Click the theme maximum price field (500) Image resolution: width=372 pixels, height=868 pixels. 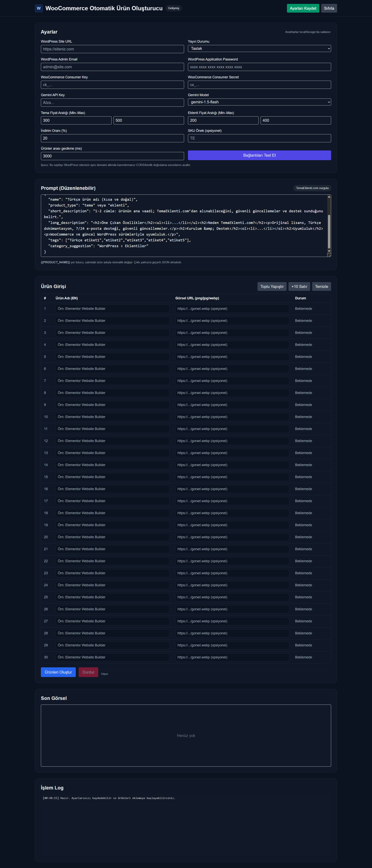(149, 121)
